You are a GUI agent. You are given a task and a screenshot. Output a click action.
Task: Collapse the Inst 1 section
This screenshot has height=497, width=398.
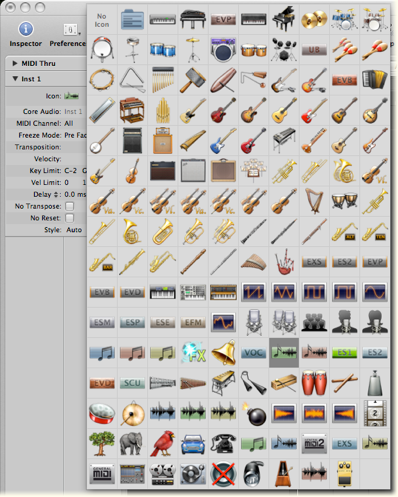click(15, 79)
